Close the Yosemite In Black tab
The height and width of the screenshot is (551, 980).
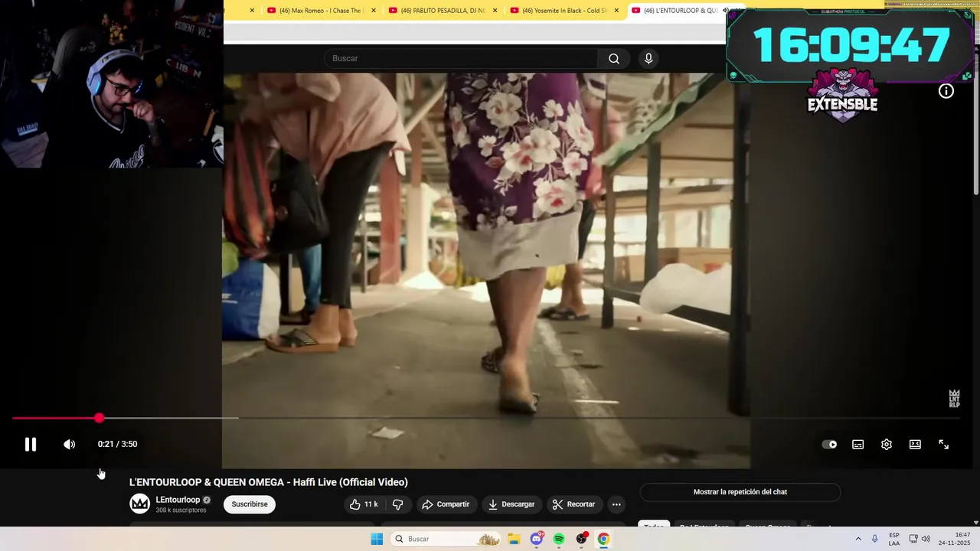(x=616, y=11)
